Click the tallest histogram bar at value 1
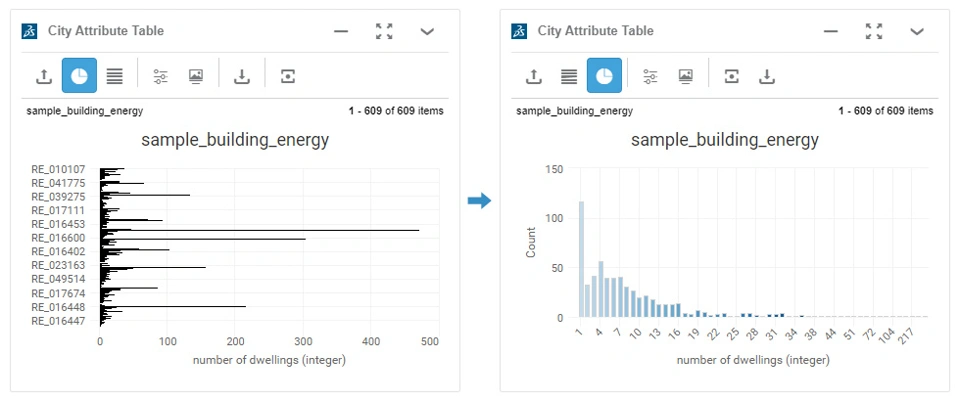 (581, 260)
